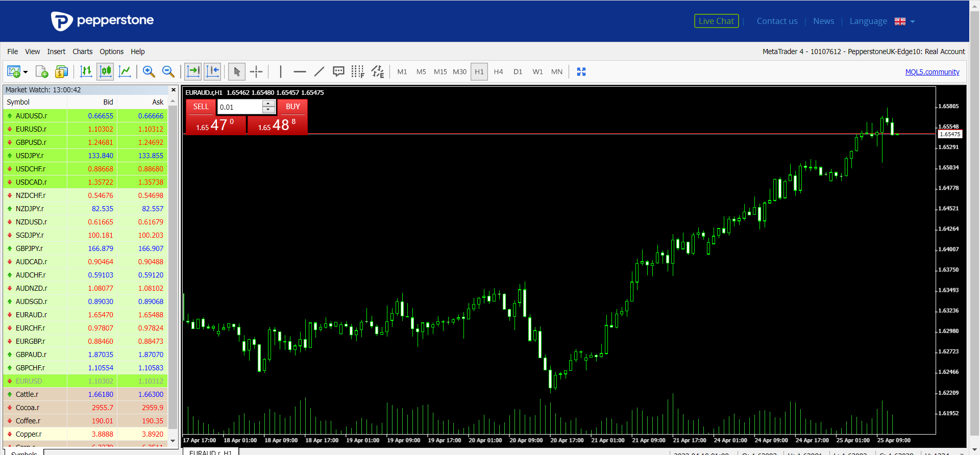
Task: Select the text label comment tool
Action: click(338, 72)
